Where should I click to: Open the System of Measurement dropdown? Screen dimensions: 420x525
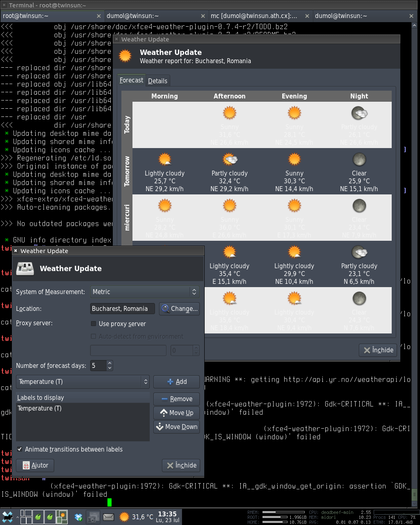[144, 292]
